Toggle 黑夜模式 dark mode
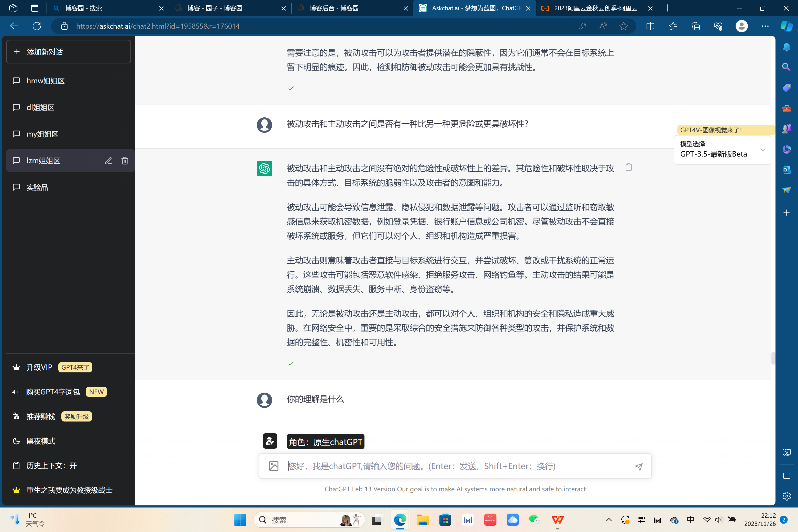798x532 pixels. pyautogui.click(x=41, y=441)
